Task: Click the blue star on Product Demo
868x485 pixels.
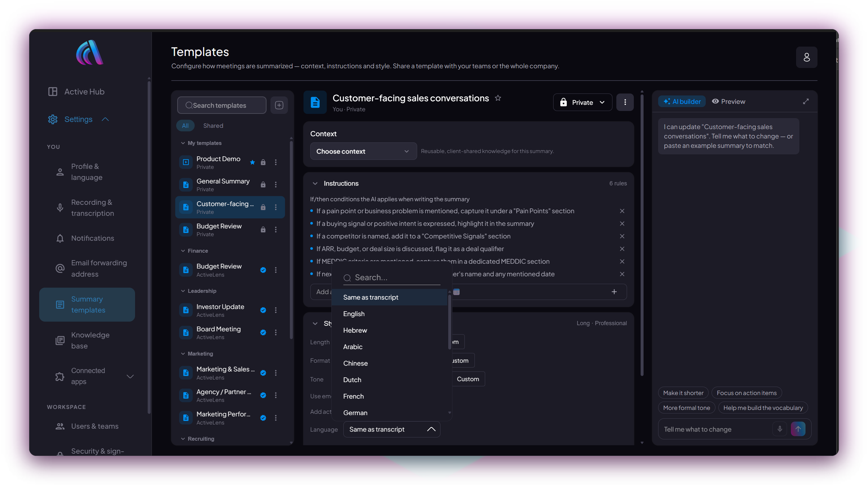Action: coord(252,162)
